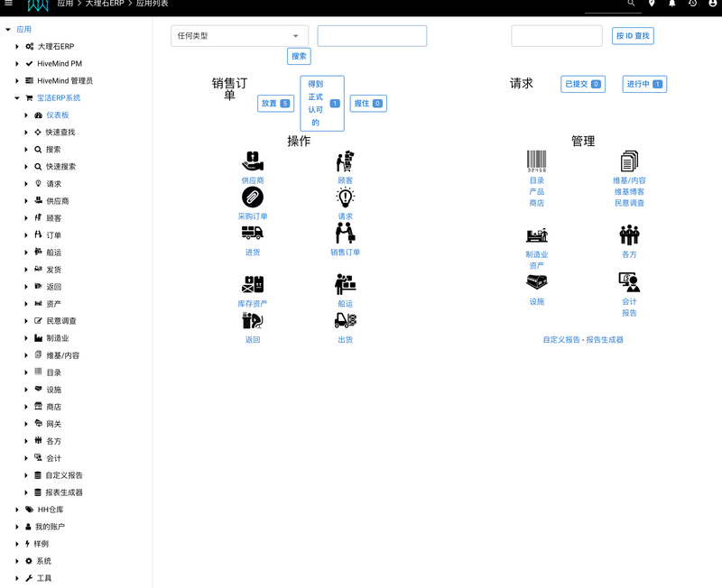Image resolution: width=722 pixels, height=588 pixels.
Task: Select 订单 in the sidebar
Action: coord(54,235)
